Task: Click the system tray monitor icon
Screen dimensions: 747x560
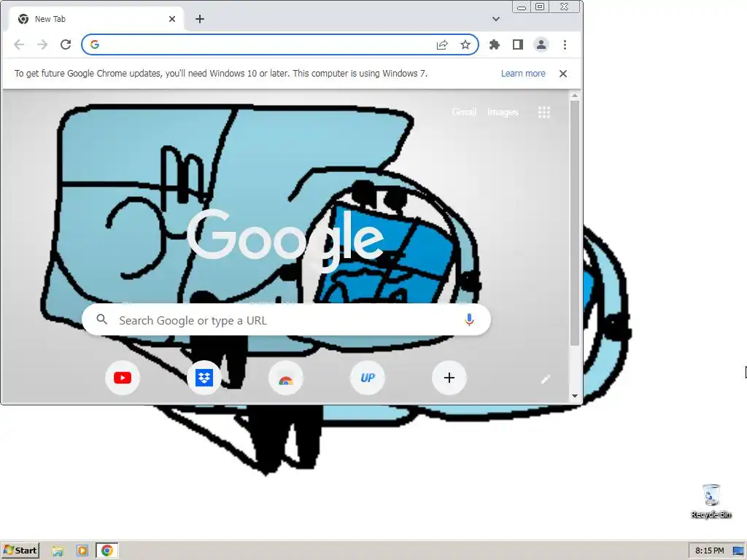Action: pos(738,551)
